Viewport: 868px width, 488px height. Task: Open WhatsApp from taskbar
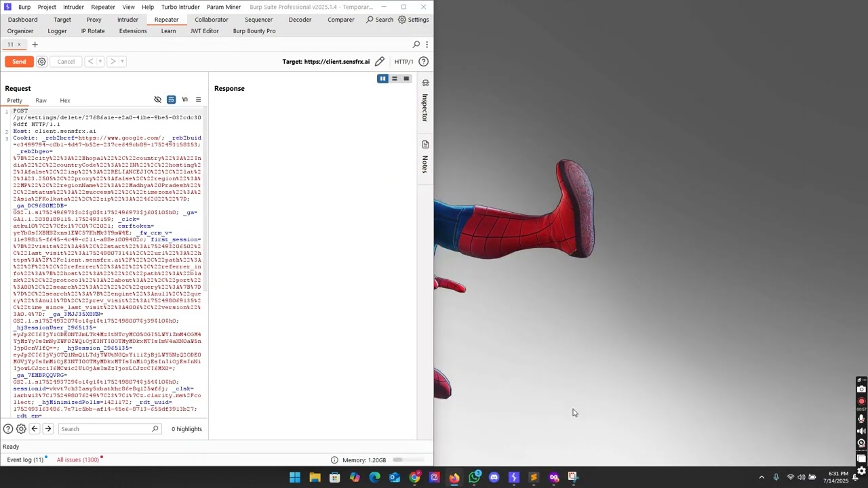pos(474,477)
